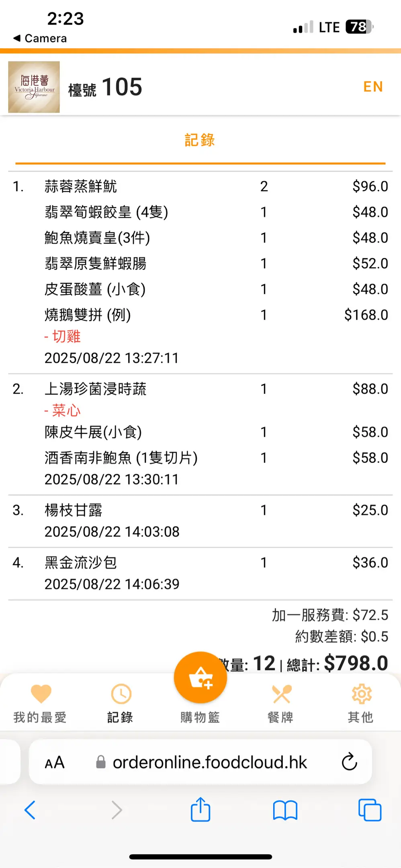Tap the Safari forward arrow
Screen dimensions: 401x868
coord(117,810)
